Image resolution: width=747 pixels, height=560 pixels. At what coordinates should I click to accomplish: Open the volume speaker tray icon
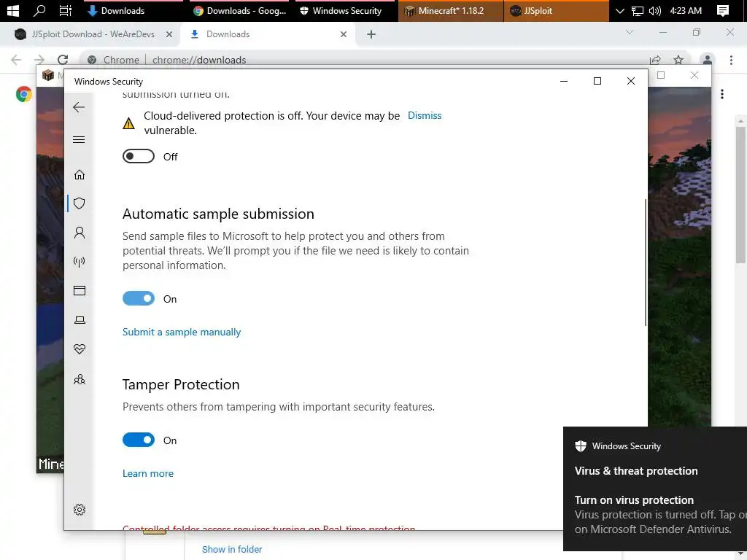click(x=655, y=10)
